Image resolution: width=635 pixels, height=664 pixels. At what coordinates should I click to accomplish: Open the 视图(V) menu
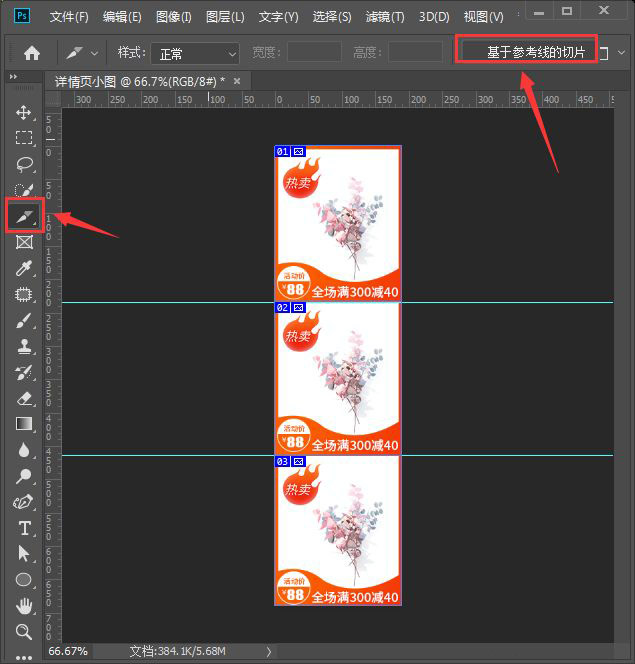(483, 17)
